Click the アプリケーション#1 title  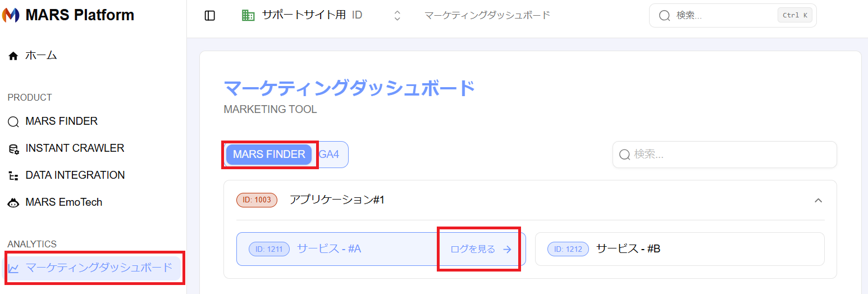pyautogui.click(x=337, y=200)
